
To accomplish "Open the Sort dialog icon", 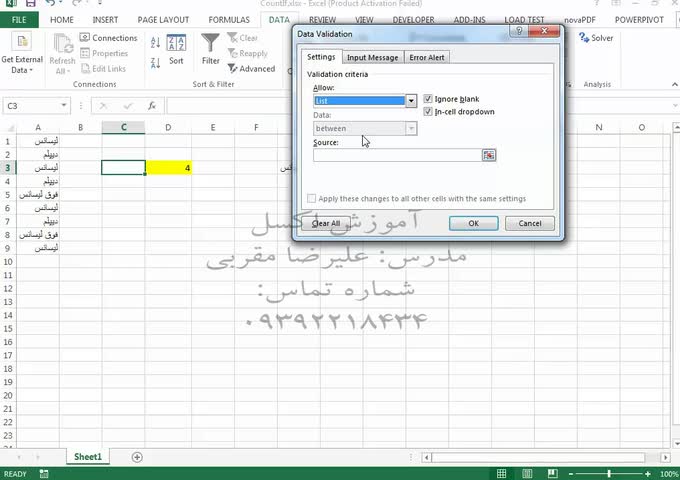I will point(176,43).
